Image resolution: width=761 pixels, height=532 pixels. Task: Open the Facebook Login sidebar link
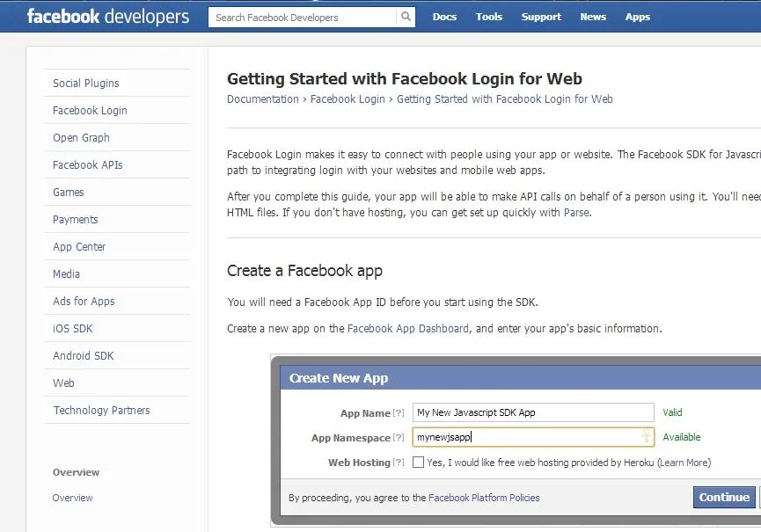point(90,111)
